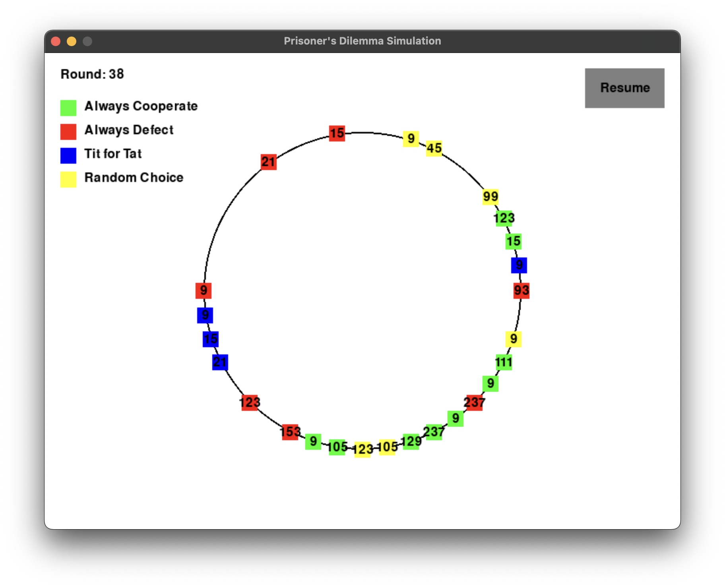Click the green Always Cooperate legend swatch
This screenshot has height=588, width=725.
click(68, 108)
